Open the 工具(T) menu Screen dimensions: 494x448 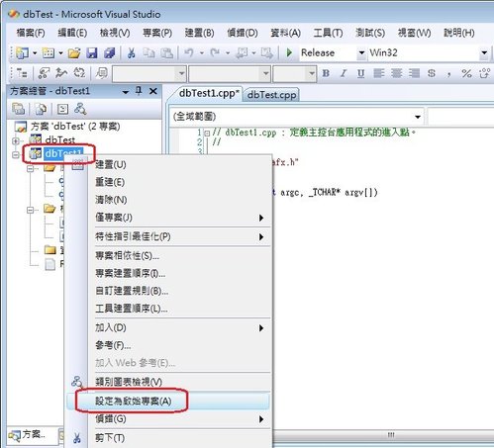[x=328, y=33]
